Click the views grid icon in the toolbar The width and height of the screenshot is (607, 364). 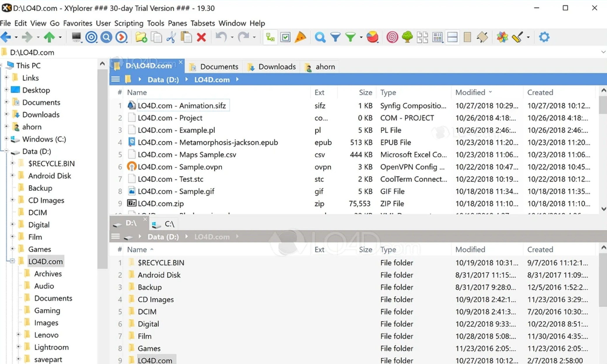[x=437, y=37]
